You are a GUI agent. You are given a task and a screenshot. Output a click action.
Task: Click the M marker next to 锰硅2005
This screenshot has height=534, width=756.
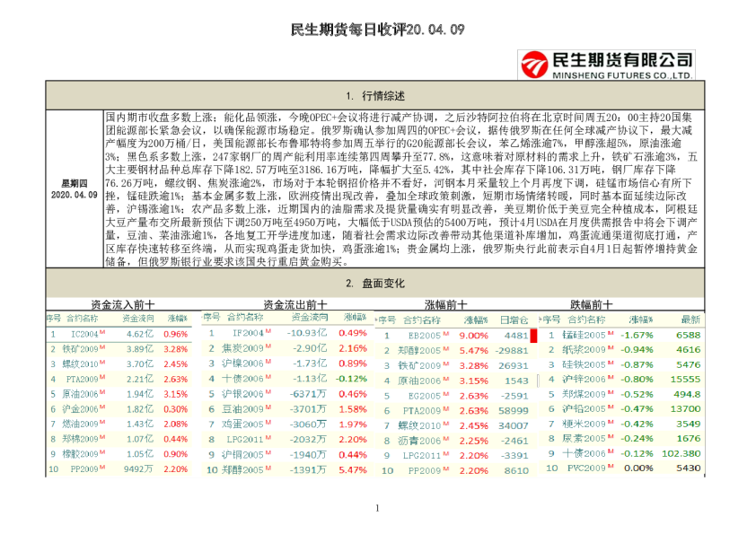[x=609, y=334]
